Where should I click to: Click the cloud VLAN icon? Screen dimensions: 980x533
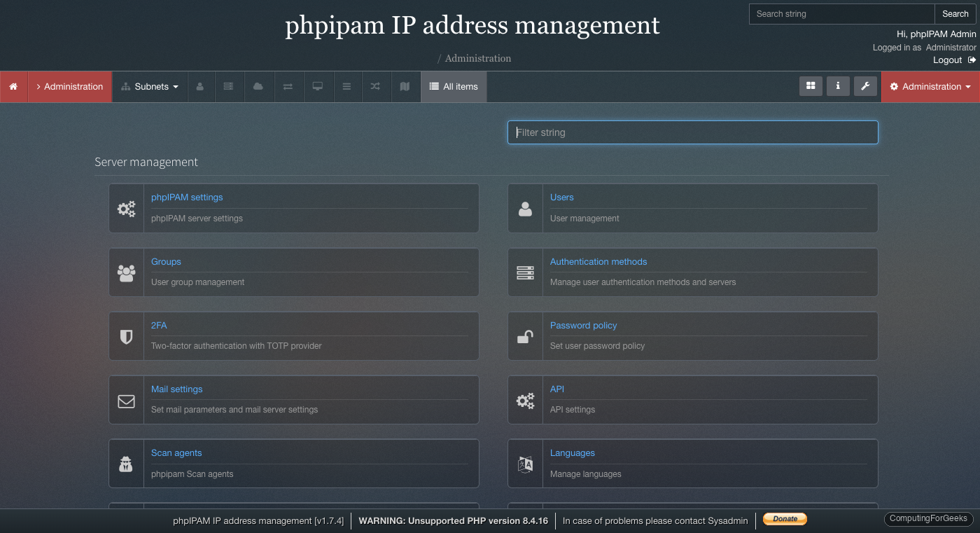click(x=257, y=86)
